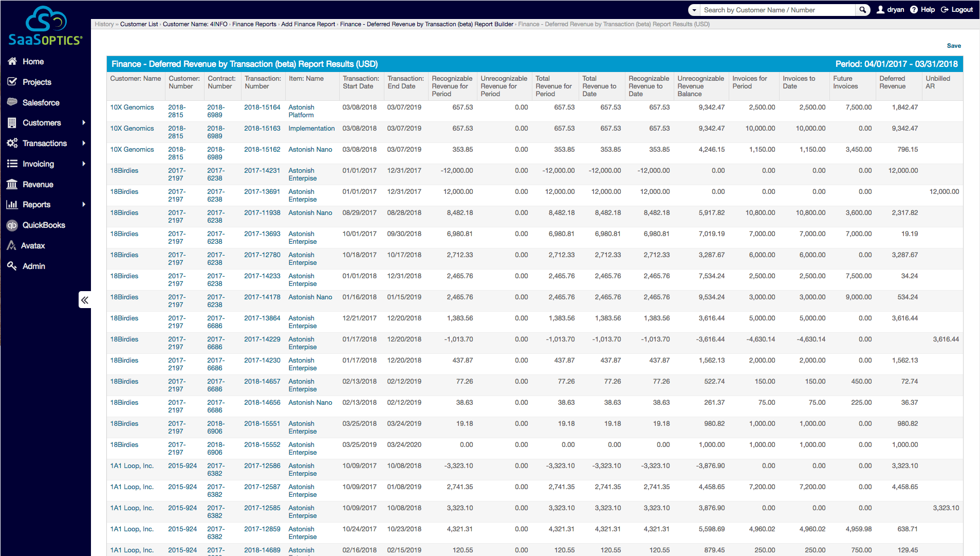980x556 pixels.
Task: Open Home from the sidebar menu
Action: 33,61
